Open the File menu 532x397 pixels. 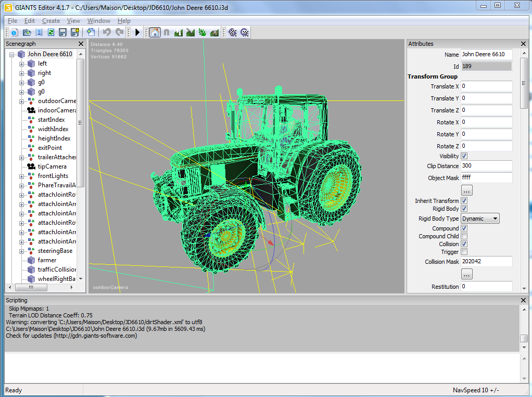pos(12,21)
